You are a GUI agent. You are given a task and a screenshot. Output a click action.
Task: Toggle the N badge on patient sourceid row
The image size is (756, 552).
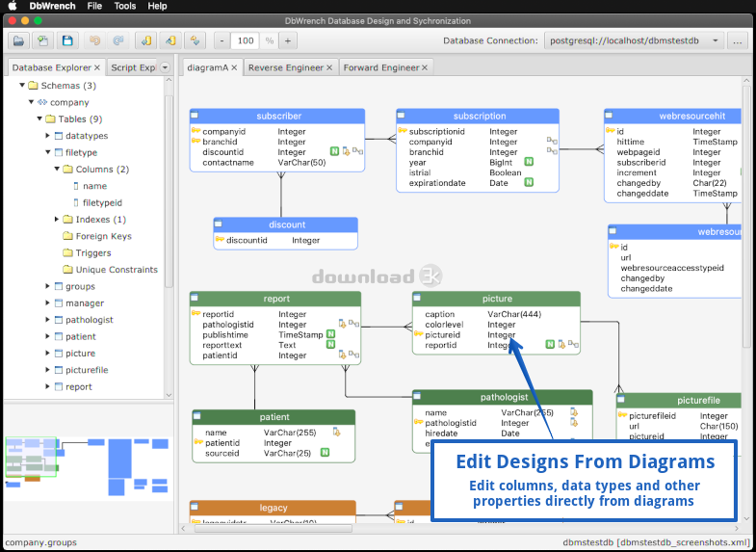pos(325,453)
